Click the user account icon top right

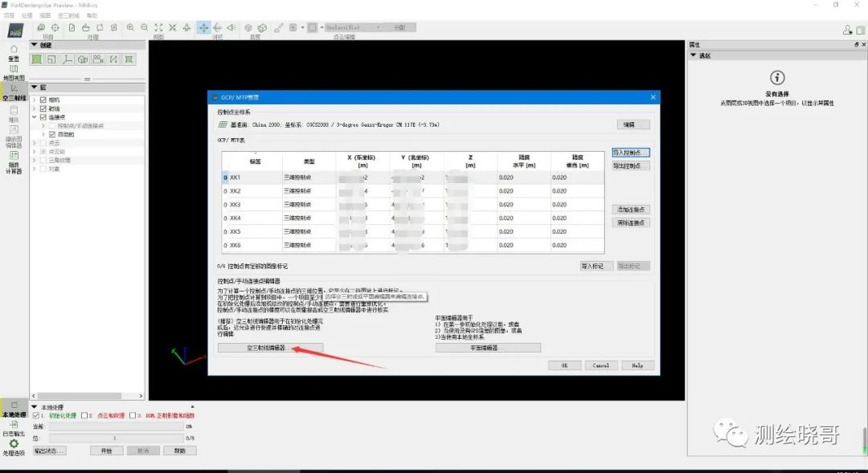(x=848, y=30)
